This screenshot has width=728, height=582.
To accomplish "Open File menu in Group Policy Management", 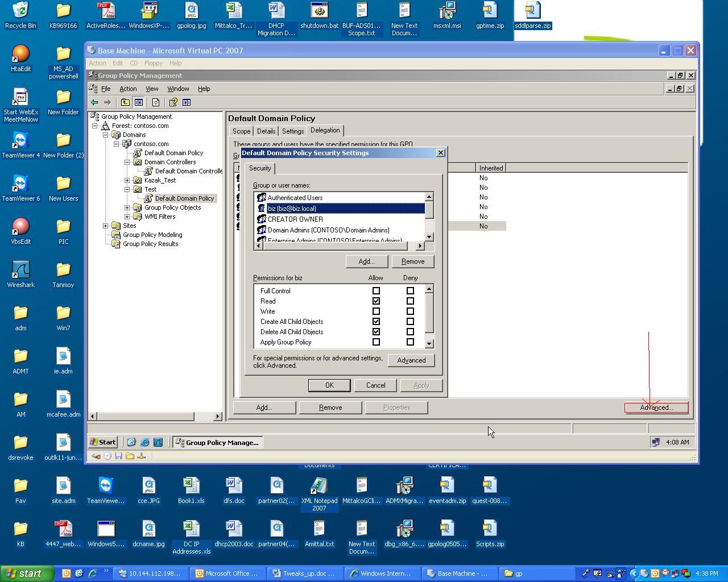I will 106,89.
